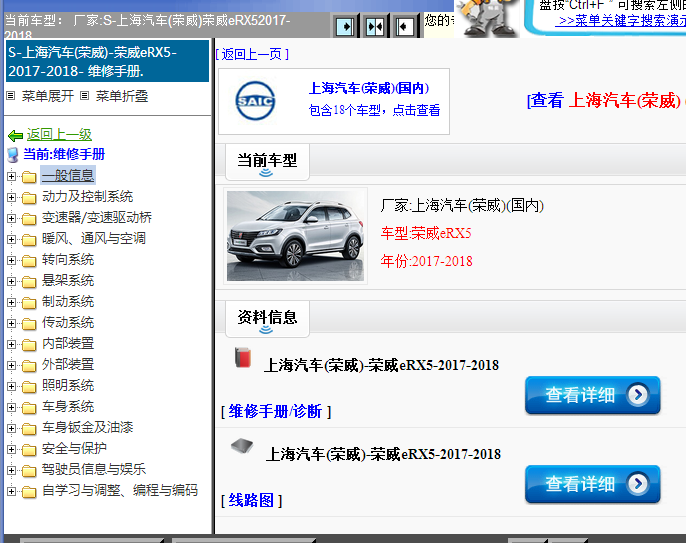The height and width of the screenshot is (543, 686).
Task: Expand the 自学习与调整、编程与编码 tree node
Action: [x=11, y=491]
